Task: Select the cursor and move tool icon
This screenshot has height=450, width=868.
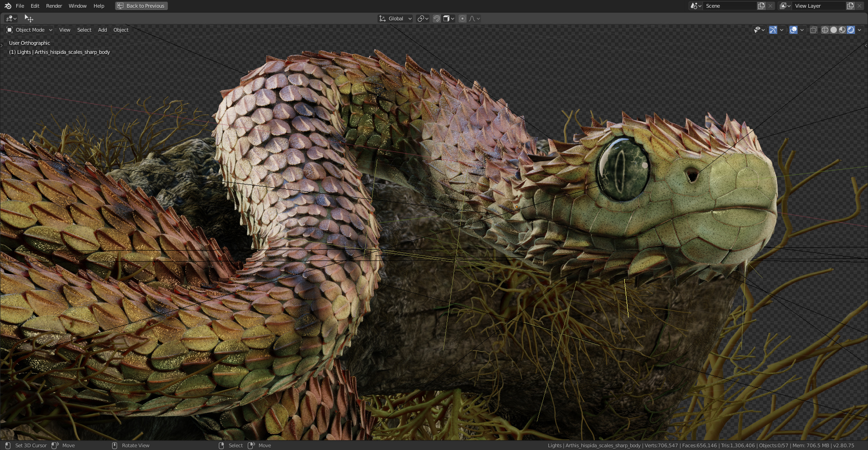Action: [29, 19]
